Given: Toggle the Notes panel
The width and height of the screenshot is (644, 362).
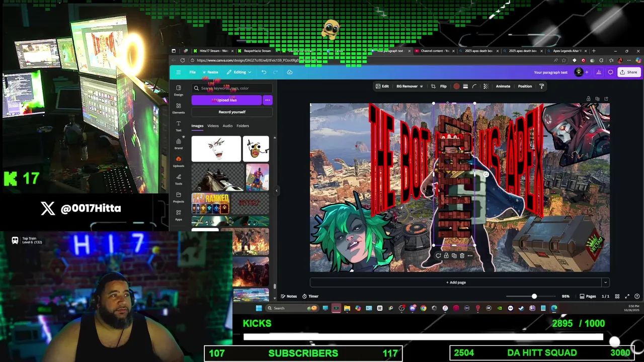Looking at the screenshot, I should (x=289, y=296).
